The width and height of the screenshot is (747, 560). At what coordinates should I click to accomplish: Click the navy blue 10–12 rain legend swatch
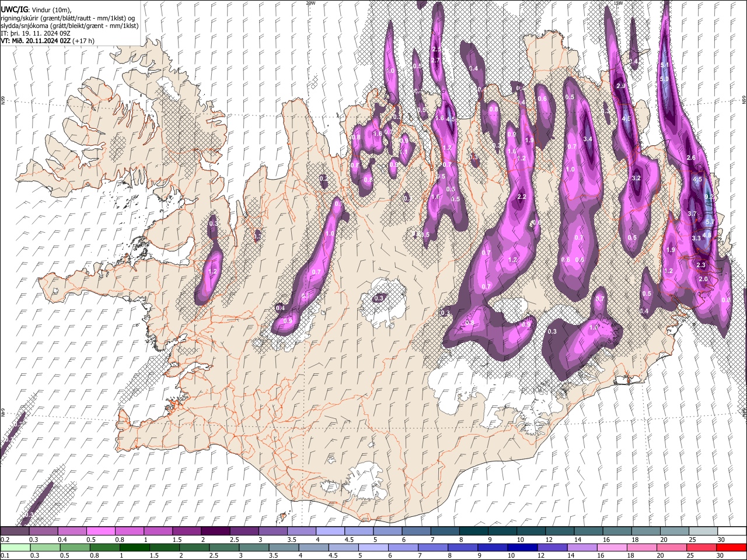pos(522,548)
